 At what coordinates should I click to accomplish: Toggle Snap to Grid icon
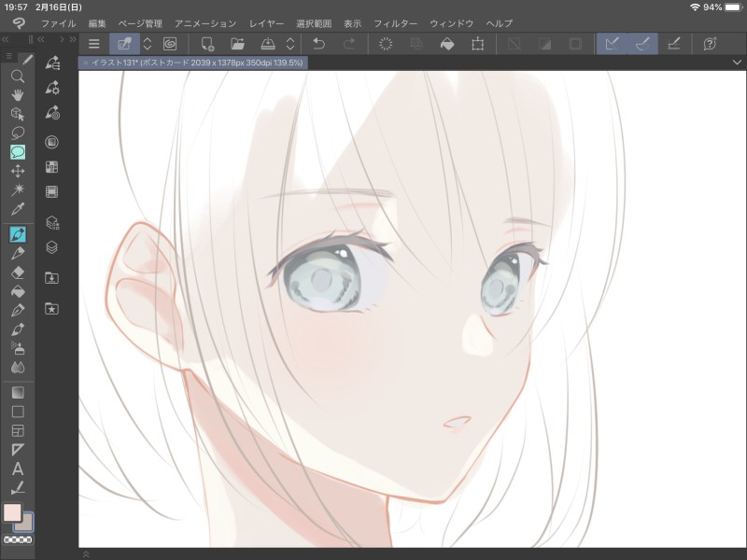[673, 44]
